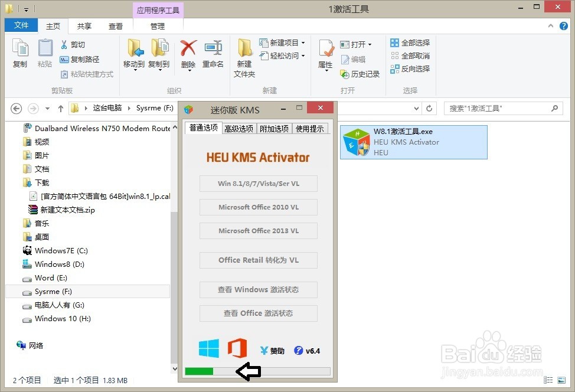Open the Properties checkmark icon

pos(326,49)
